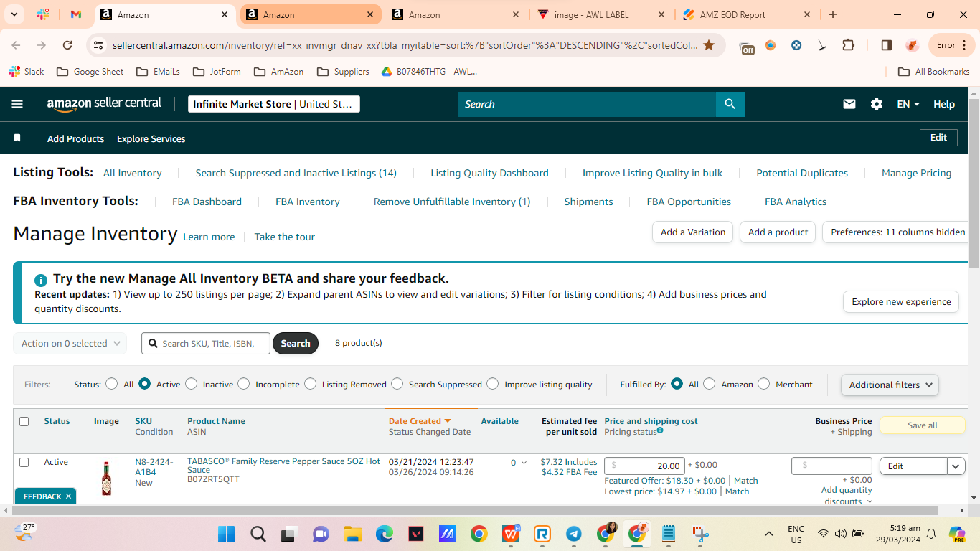
Task: Click the Explore new experience button
Action: 901,301
